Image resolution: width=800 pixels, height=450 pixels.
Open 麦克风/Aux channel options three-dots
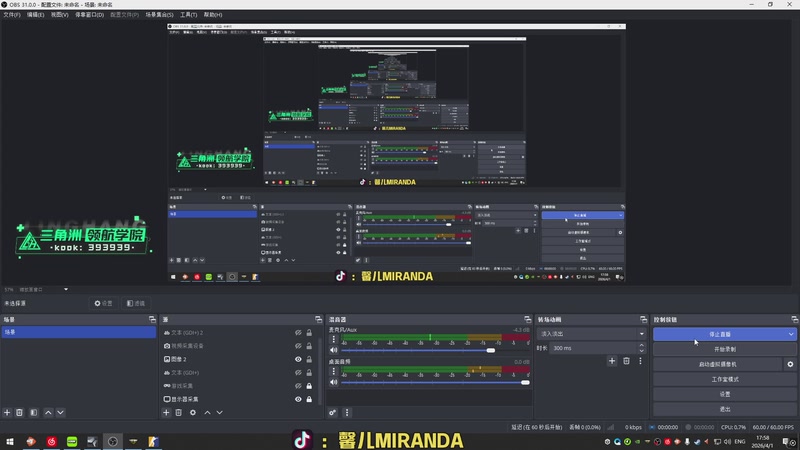pos(334,339)
